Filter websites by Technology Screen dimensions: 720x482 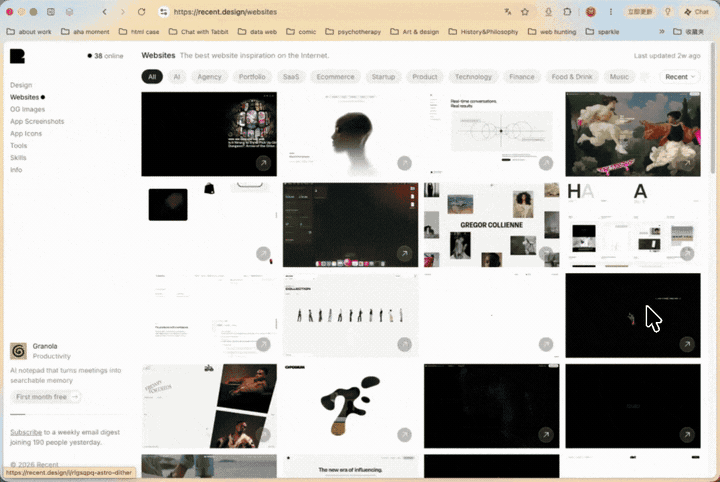pyautogui.click(x=473, y=77)
